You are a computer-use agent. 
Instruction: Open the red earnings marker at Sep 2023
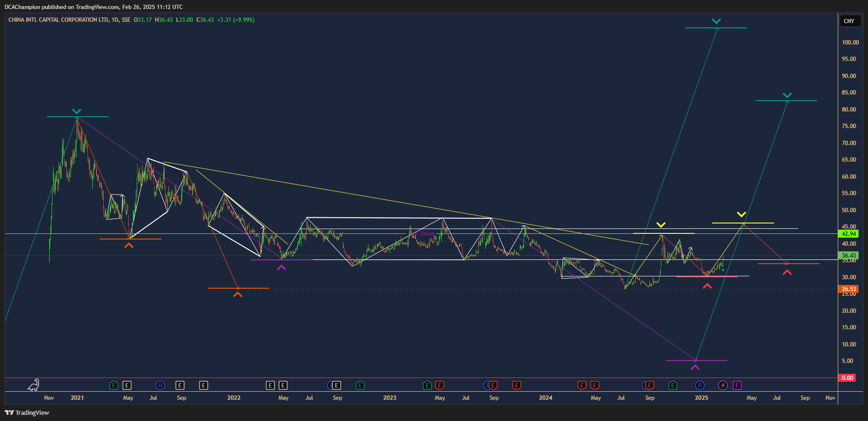point(493,386)
